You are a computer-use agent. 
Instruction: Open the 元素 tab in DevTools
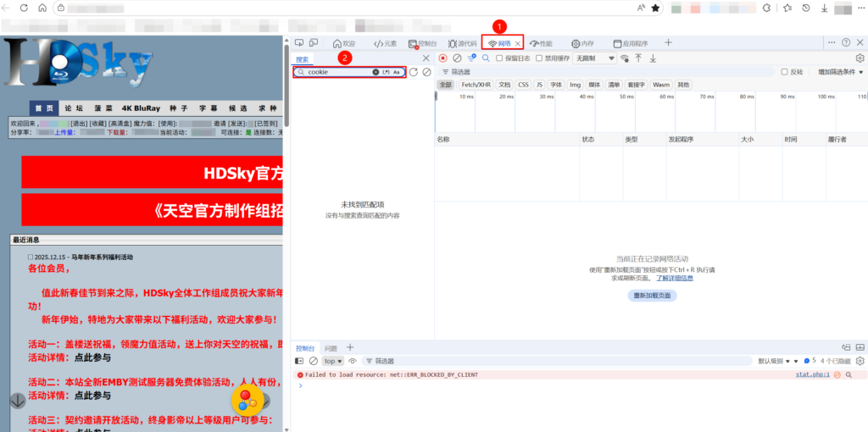385,42
